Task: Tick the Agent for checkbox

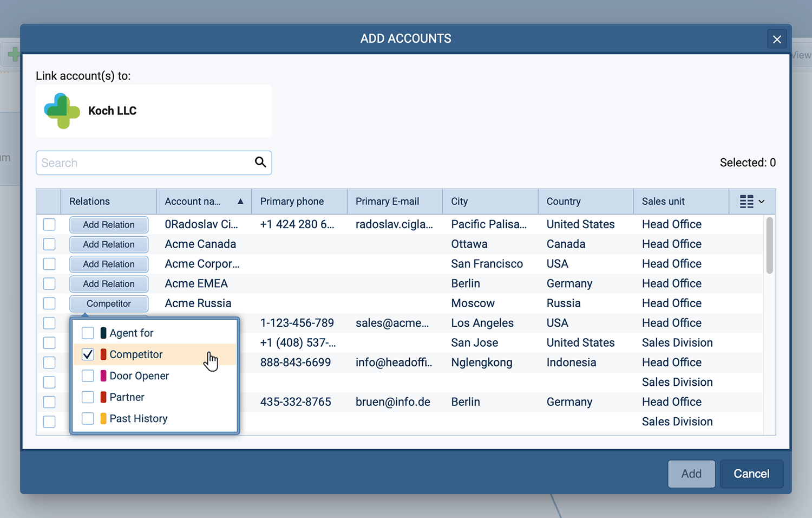Action: (x=88, y=333)
